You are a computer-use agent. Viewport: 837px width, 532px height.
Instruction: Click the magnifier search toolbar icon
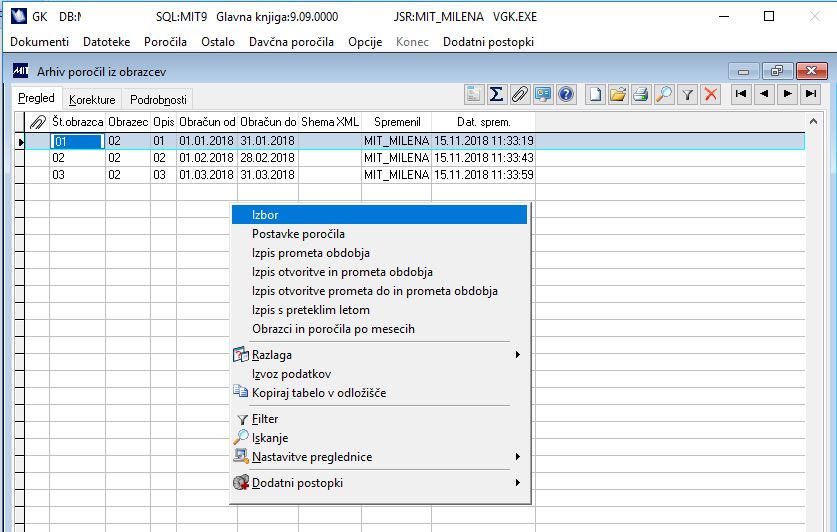click(664, 95)
